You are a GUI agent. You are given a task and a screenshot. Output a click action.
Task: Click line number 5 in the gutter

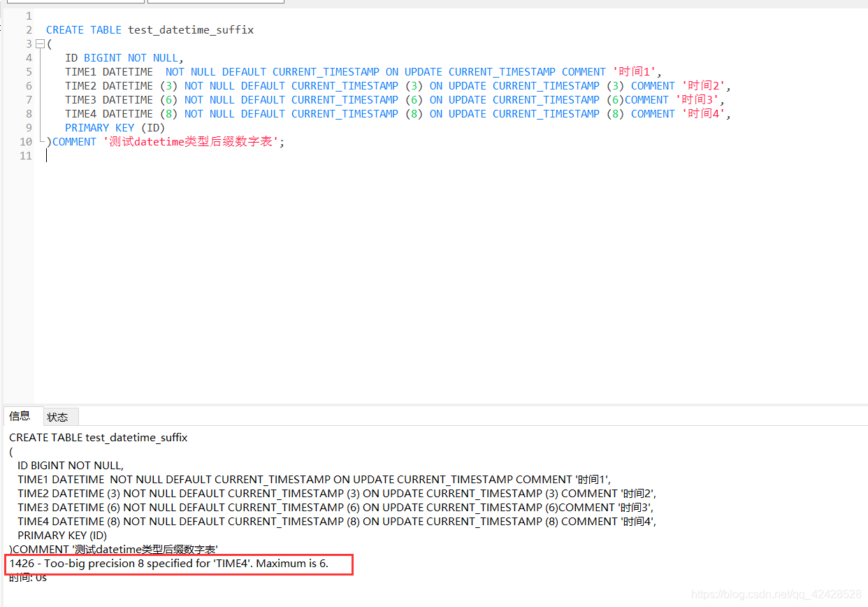click(28, 71)
